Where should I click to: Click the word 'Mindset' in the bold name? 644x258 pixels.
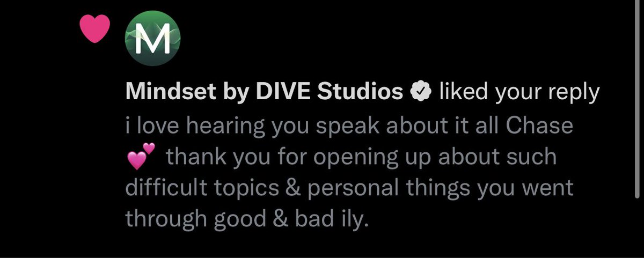168,93
